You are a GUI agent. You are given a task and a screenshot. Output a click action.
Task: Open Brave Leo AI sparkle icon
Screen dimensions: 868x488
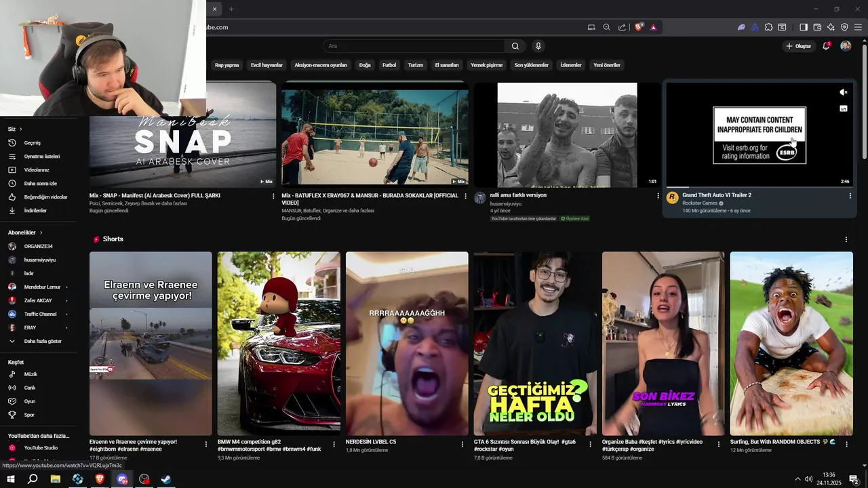click(x=831, y=27)
